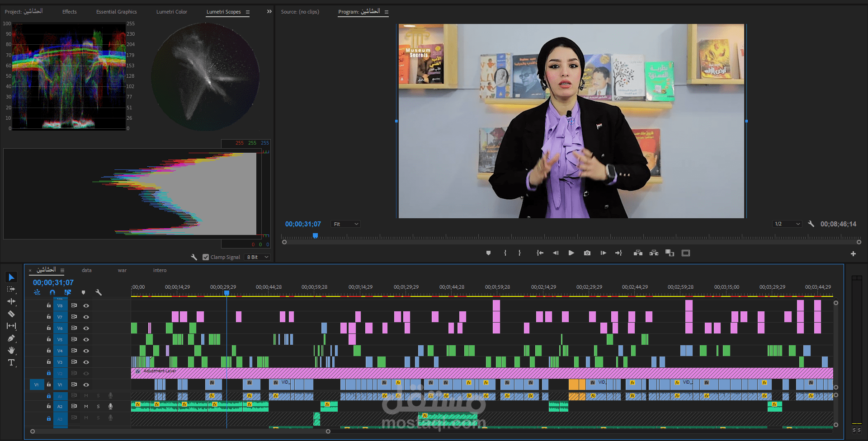The height and width of the screenshot is (441, 868).
Task: Select the Razor tool
Action: 11,314
